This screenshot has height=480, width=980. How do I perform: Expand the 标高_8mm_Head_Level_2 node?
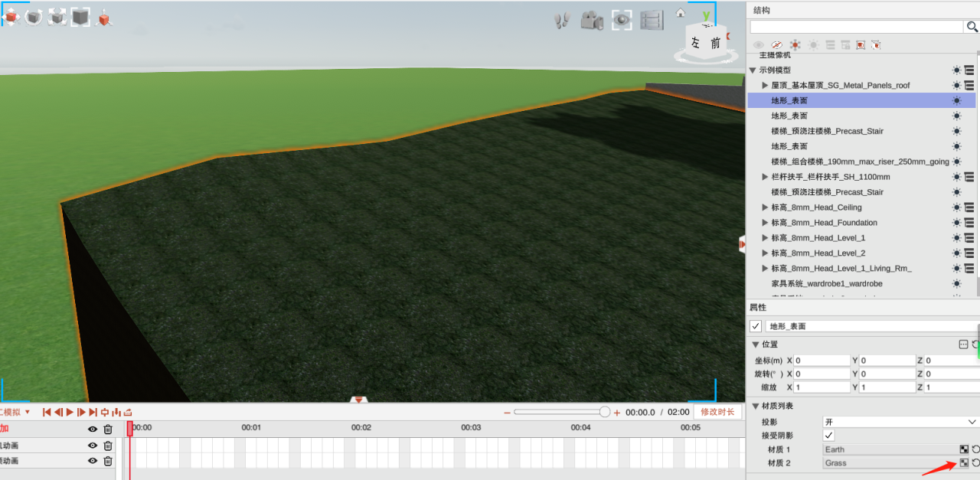point(765,253)
